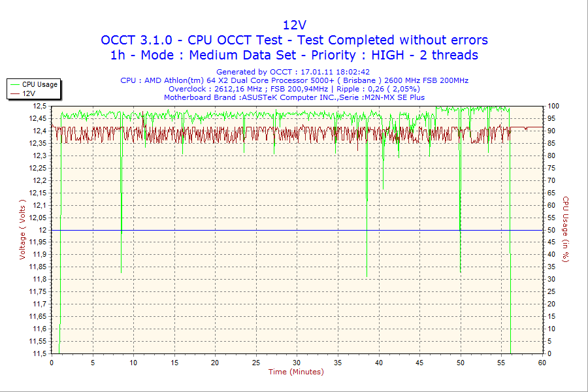Image resolution: width=588 pixels, height=392 pixels.
Task: Click the '75' CPU usage axis value
Action: (551, 168)
